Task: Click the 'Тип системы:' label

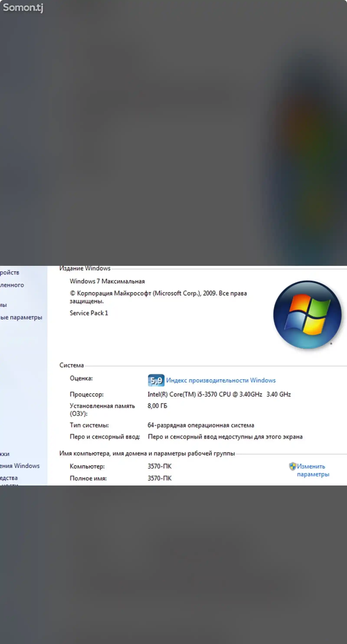Action: click(x=89, y=425)
